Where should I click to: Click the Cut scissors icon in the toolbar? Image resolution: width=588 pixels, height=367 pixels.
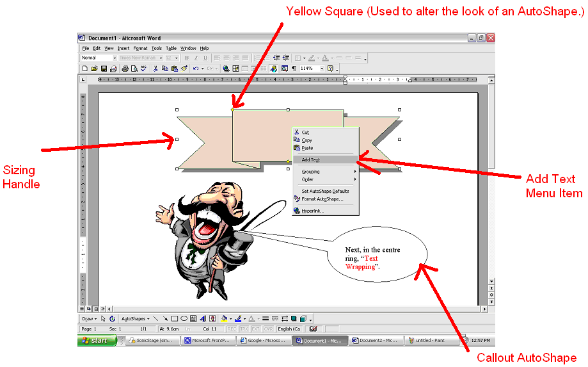[155, 69]
